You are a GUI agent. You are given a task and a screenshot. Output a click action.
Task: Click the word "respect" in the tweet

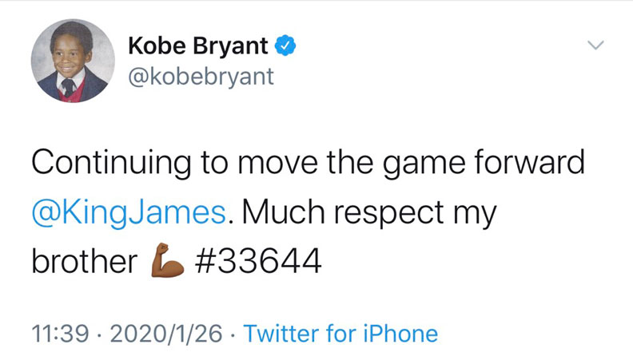tap(384, 214)
